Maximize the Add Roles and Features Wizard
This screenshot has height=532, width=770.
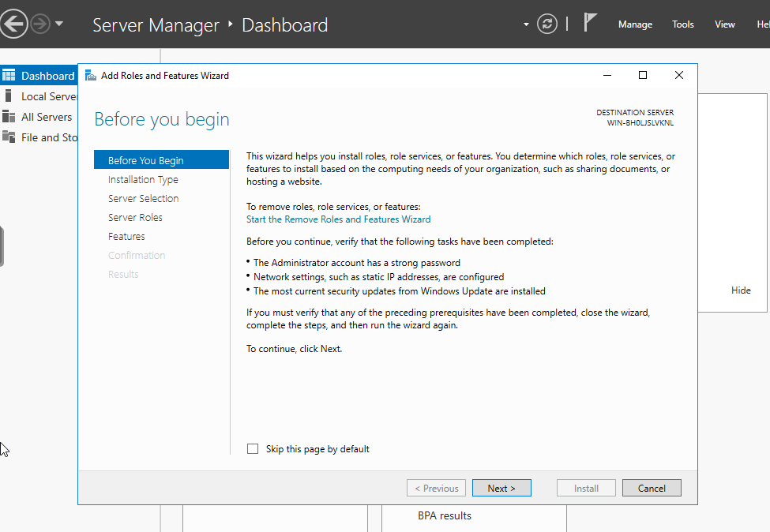(642, 75)
